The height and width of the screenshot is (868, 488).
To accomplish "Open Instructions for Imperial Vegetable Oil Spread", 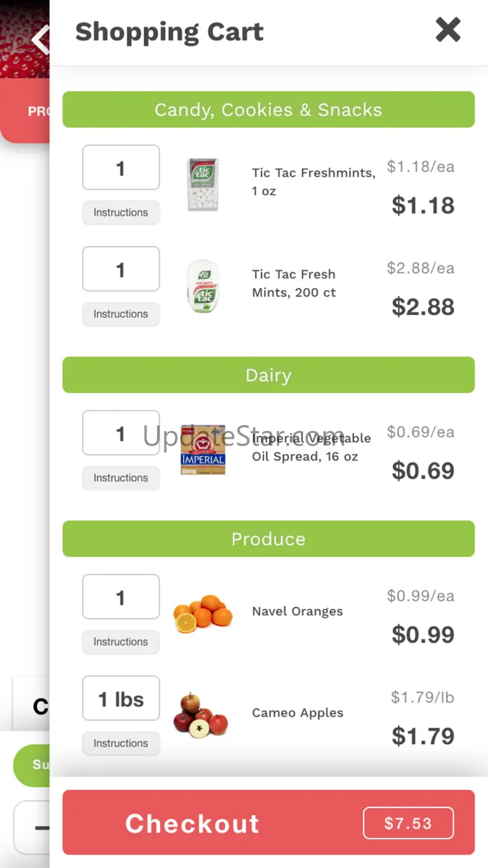I will point(121,478).
